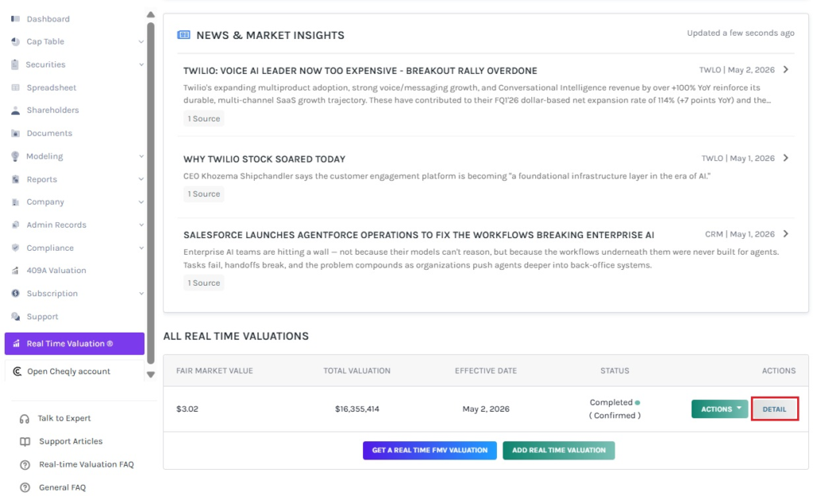Click the Compliance shield icon
813x504 pixels.
pyautogui.click(x=16, y=248)
